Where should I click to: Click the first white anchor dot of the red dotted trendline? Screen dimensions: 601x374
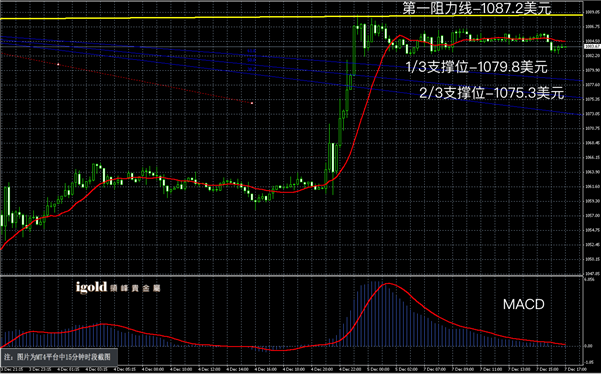[58, 64]
